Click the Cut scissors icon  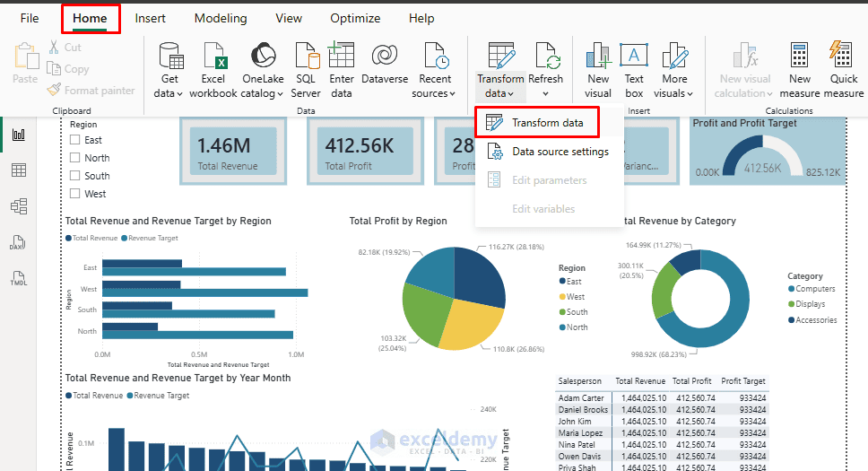coord(54,47)
